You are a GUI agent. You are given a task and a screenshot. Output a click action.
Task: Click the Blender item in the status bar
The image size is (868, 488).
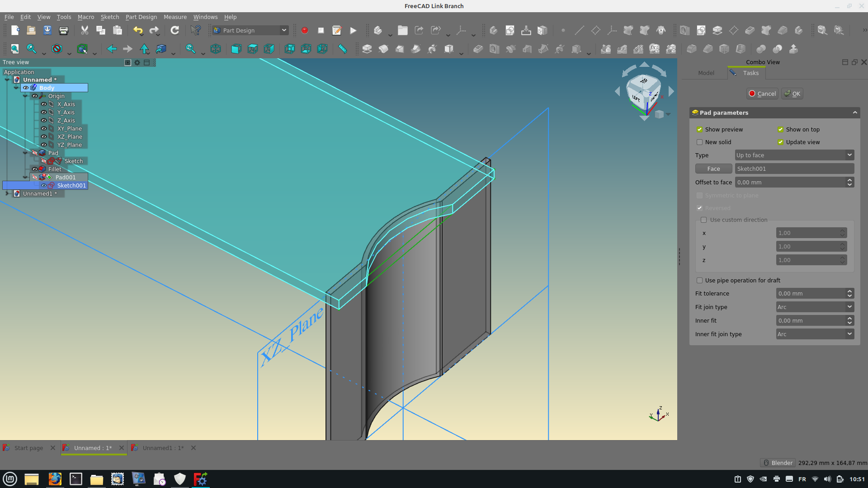pos(778,463)
